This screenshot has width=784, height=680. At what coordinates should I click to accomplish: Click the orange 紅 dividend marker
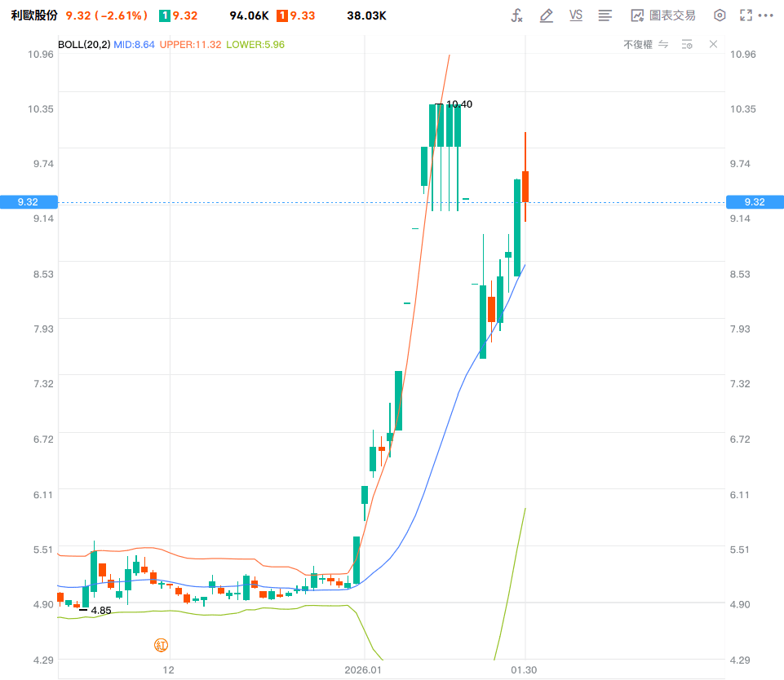click(x=161, y=645)
